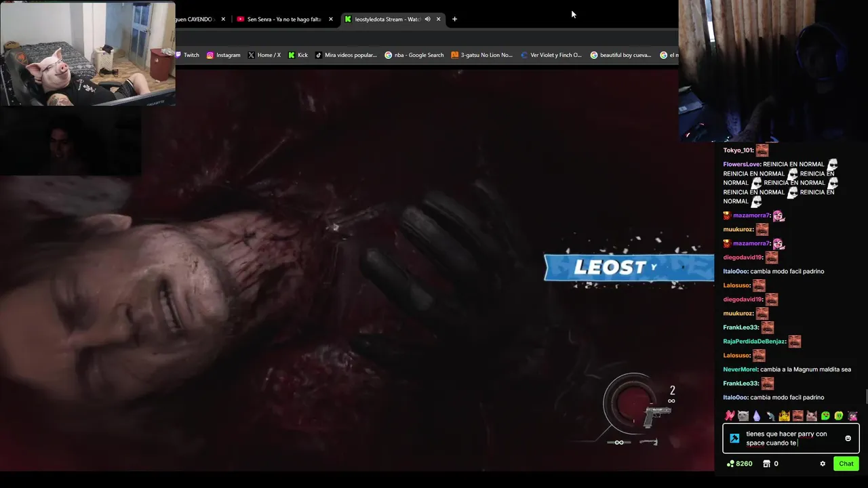Open the 'Ver Violet y Finch' bookmark

[551, 55]
